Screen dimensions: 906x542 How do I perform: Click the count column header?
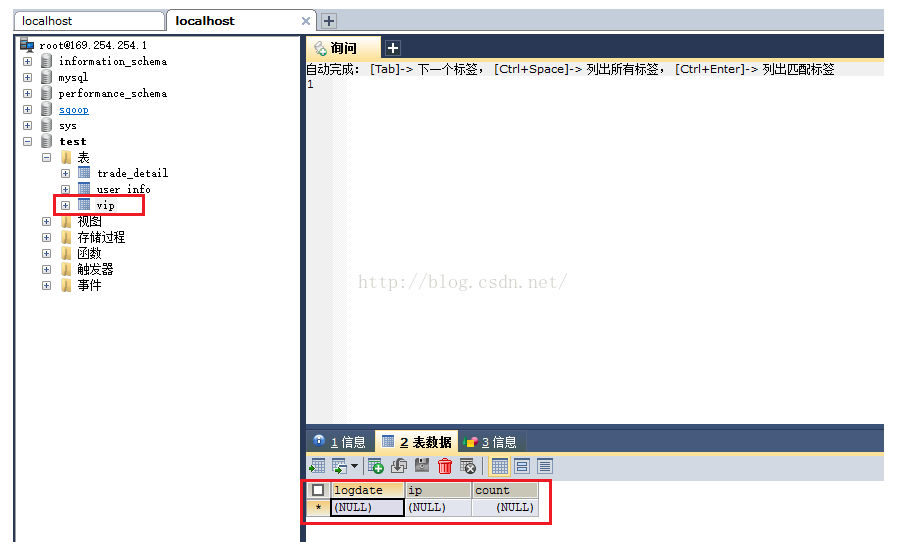(506, 490)
